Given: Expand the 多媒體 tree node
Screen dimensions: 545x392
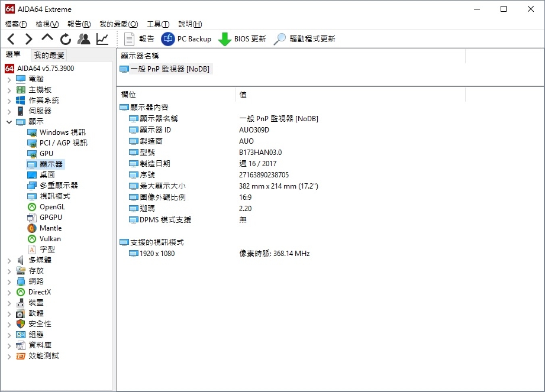Looking at the screenshot, I should (x=9, y=260).
